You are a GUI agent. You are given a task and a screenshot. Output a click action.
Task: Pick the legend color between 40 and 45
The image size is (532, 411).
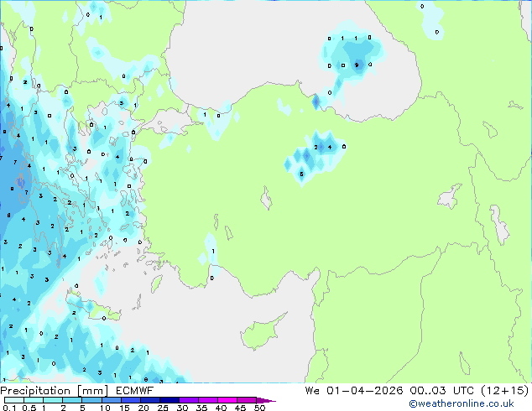[x=227, y=400]
